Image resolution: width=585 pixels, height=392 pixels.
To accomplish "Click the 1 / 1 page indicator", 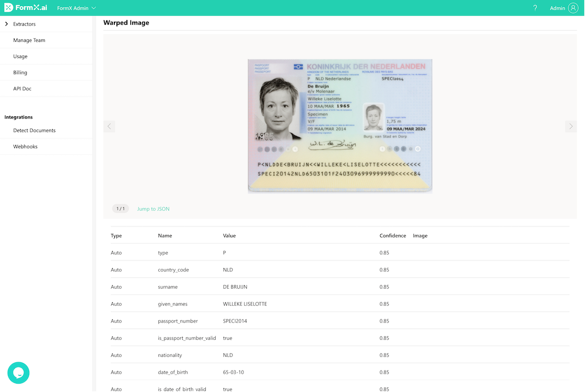I will coord(121,209).
